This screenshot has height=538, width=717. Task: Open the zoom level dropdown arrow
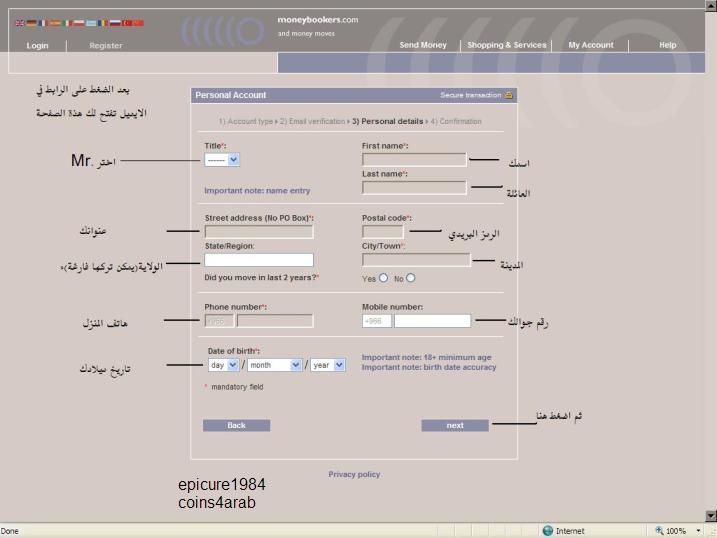[x=698, y=531]
